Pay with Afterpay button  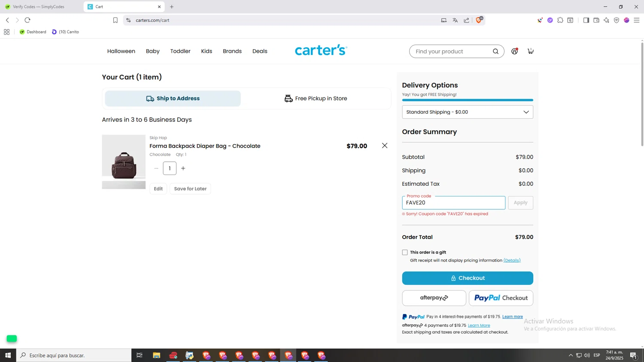[434, 298]
